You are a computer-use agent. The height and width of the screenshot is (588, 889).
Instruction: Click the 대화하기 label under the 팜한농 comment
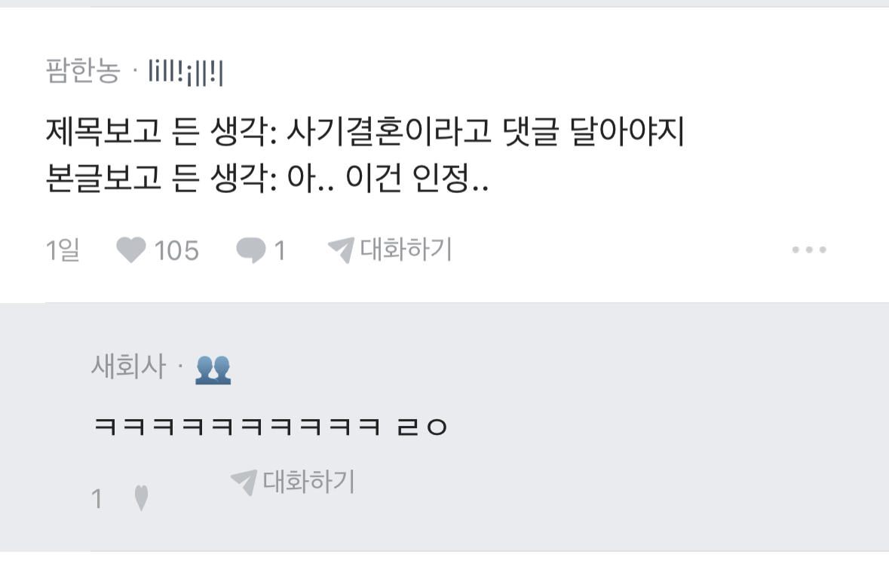(406, 250)
